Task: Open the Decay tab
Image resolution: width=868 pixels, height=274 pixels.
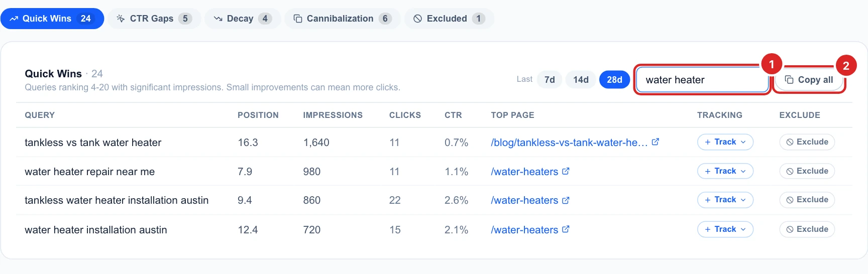Action: 243,19
